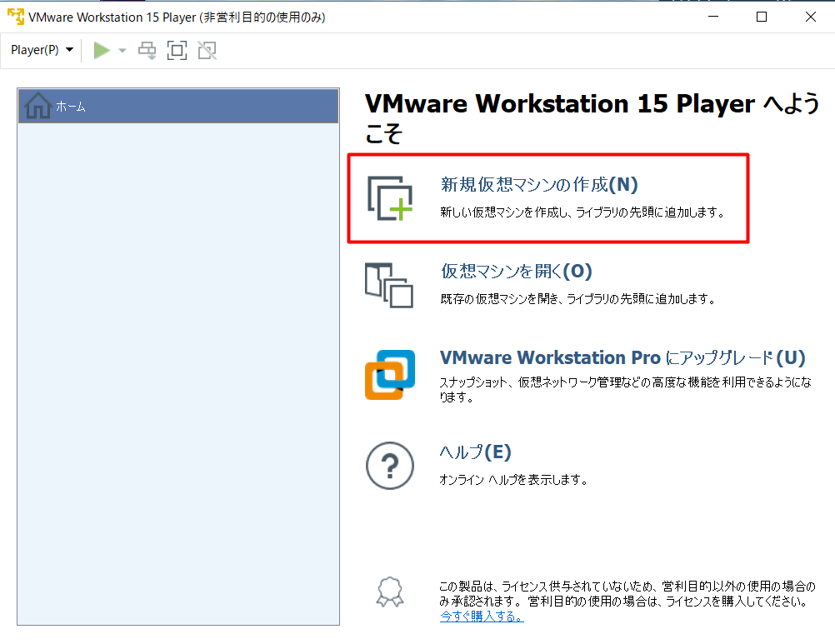Click the open virtual machine icon

tap(389, 285)
